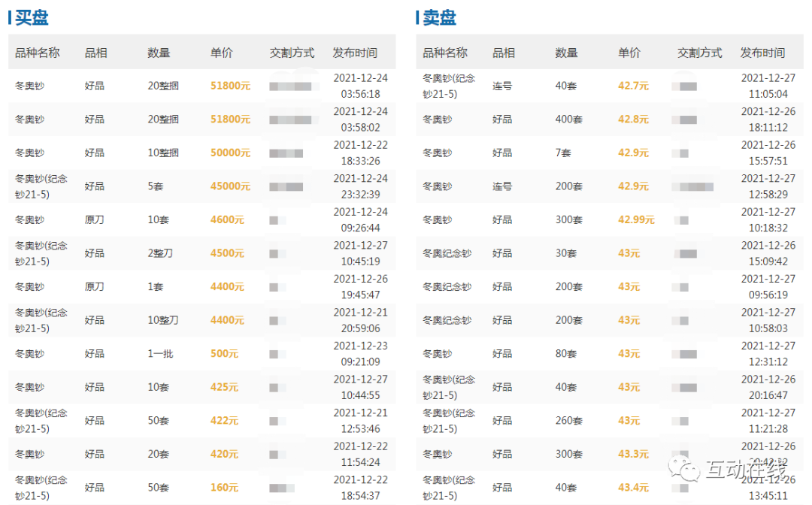
Task: Click 发布时间 header in 买盘 table
Action: (x=355, y=53)
